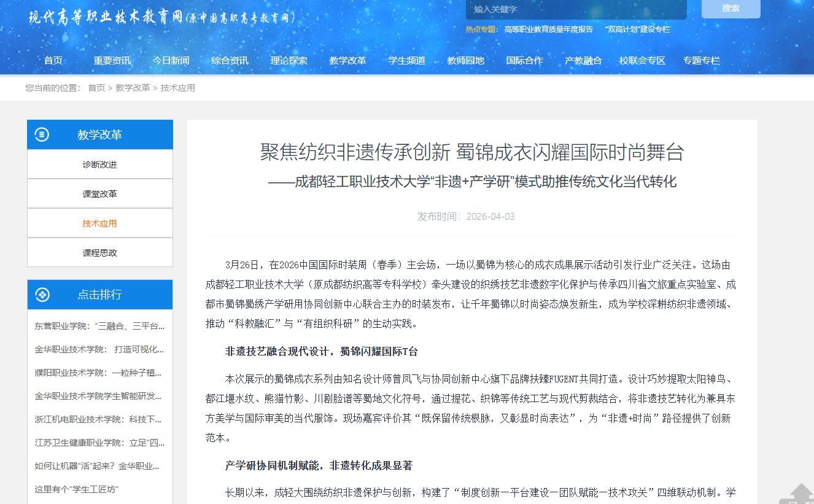The image size is (814, 504).
Task: Select 学生频道 in the top navigation
Action: pos(406,60)
